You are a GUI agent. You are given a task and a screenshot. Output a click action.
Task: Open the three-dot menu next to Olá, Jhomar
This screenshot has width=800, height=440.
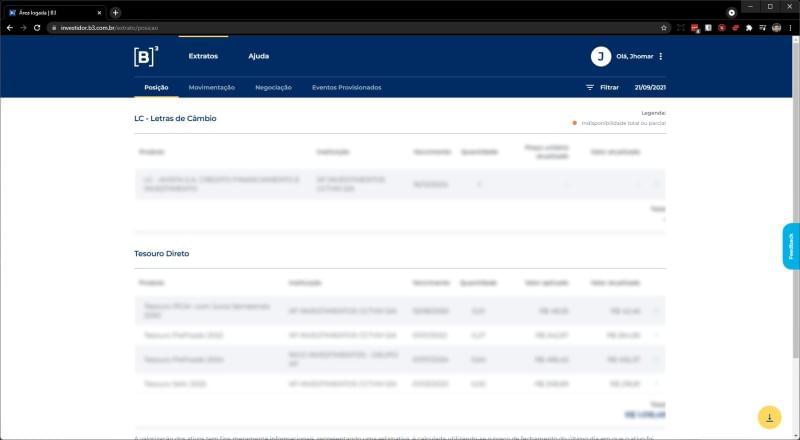(x=661, y=56)
